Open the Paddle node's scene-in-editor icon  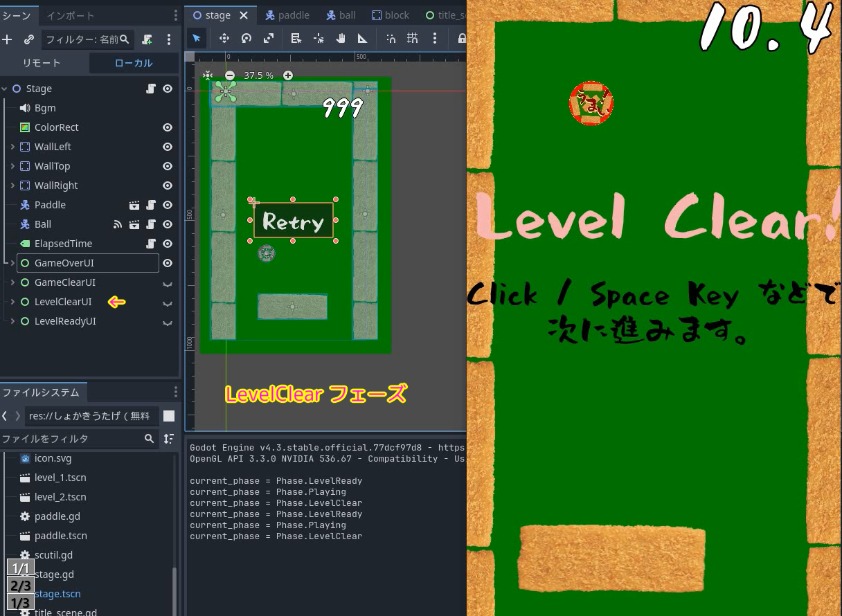134,205
